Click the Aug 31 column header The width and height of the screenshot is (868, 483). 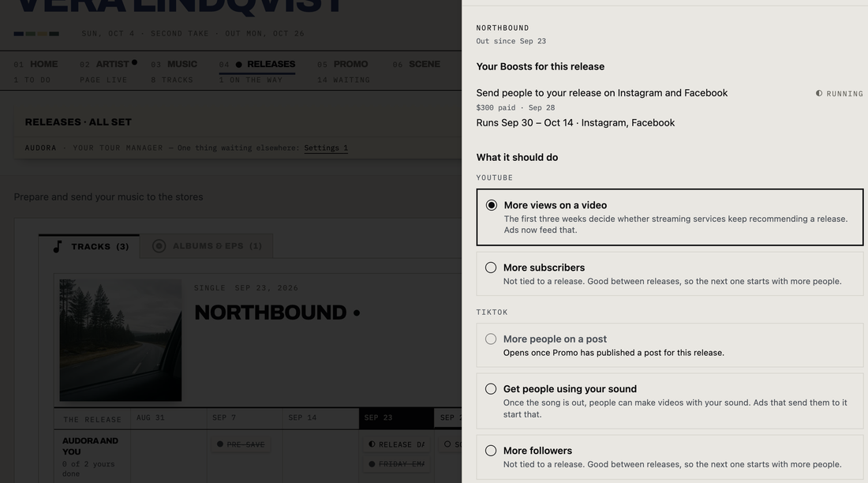tap(168, 418)
